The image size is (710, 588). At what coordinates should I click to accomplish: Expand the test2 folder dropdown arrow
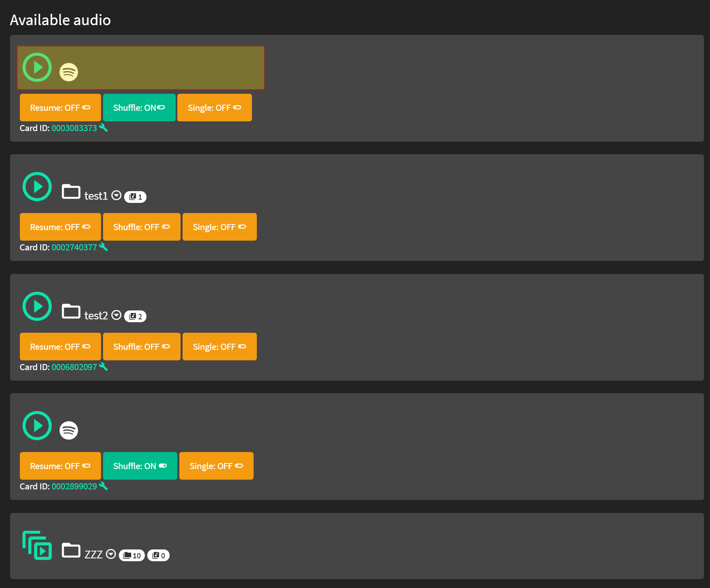click(116, 315)
